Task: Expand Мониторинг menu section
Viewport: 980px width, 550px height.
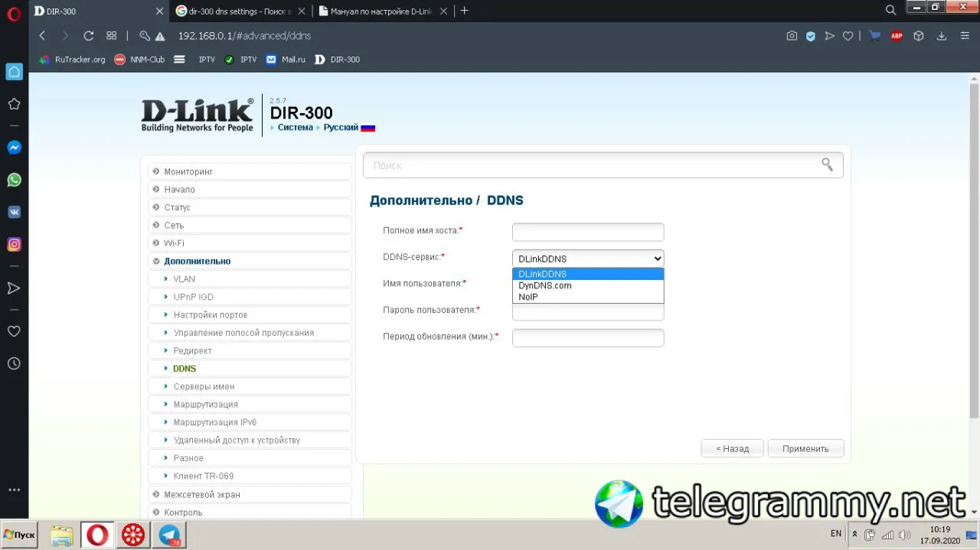Action: click(250, 171)
